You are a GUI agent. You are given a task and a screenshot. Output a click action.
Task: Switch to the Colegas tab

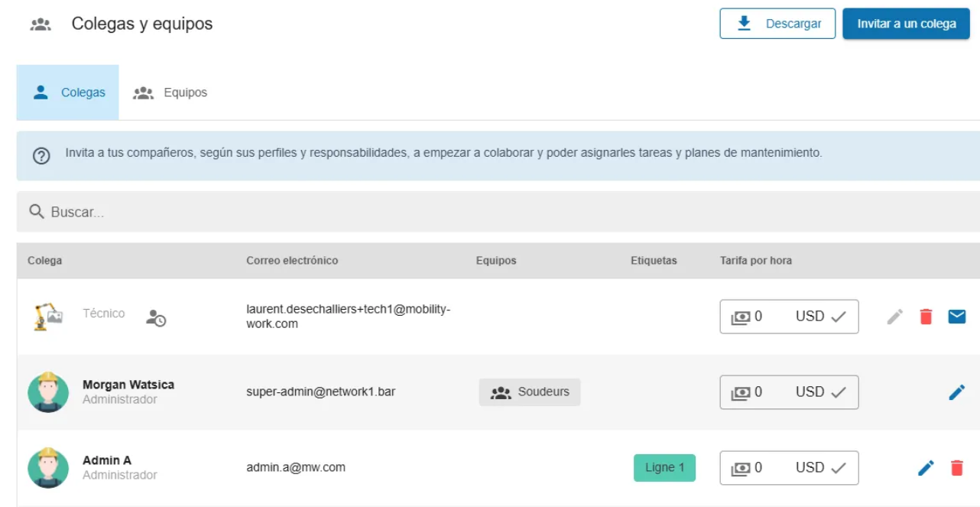tap(68, 93)
